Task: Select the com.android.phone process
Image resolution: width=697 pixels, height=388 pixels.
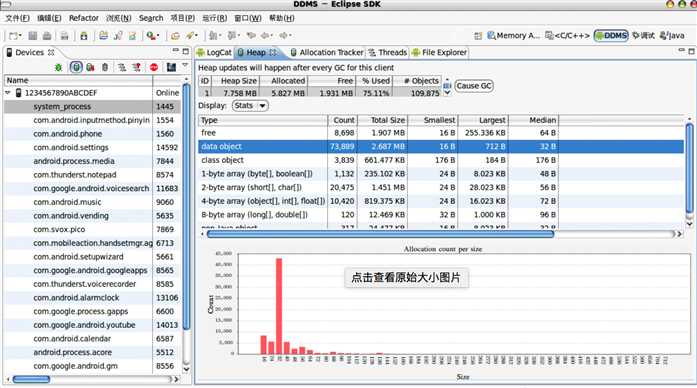Action: (x=92, y=134)
